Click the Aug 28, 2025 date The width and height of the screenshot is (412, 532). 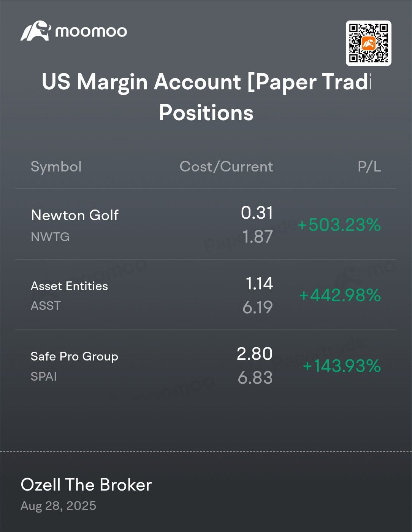click(59, 506)
